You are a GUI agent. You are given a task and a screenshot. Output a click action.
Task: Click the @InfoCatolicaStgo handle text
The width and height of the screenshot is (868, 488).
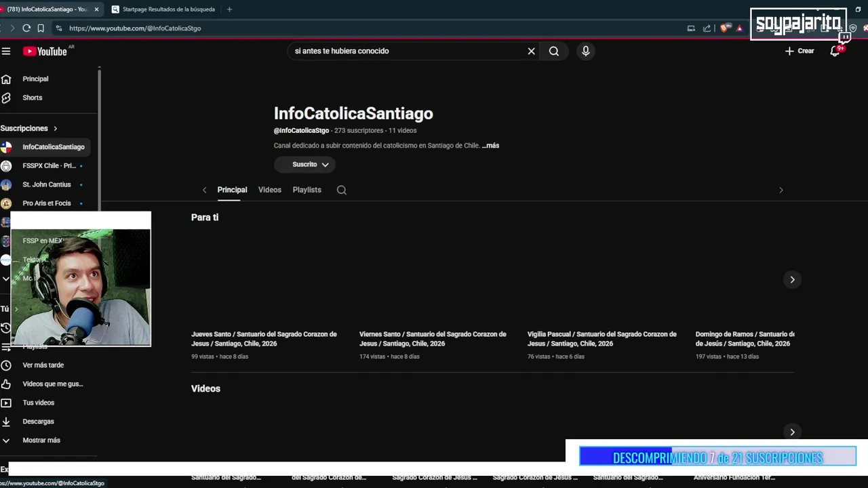click(x=301, y=130)
